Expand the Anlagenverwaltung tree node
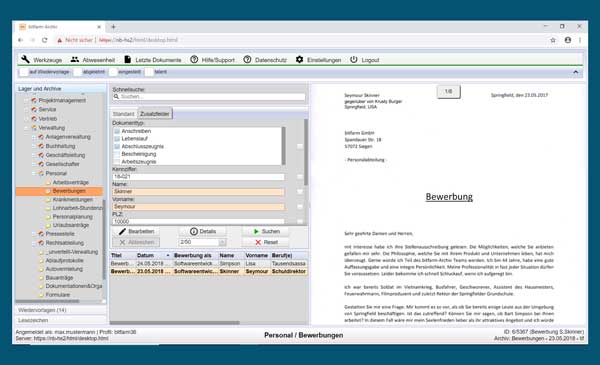This screenshot has width=600, height=365. pos(34,137)
